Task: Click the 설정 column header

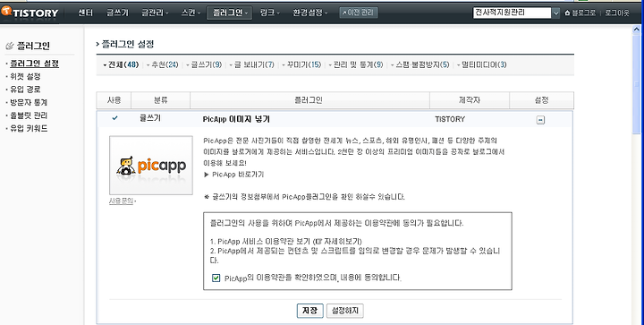Action: point(542,100)
